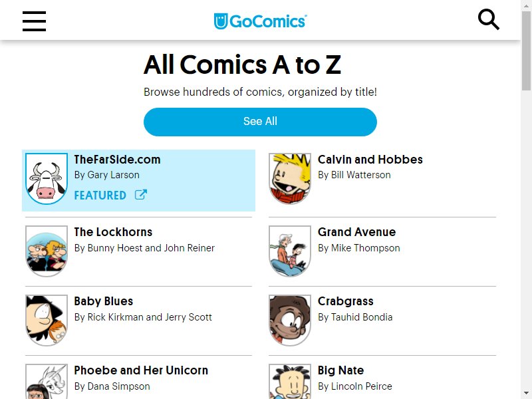Open TheFarSide.com cow avatar
This screenshot has height=399, width=532.
(47, 179)
